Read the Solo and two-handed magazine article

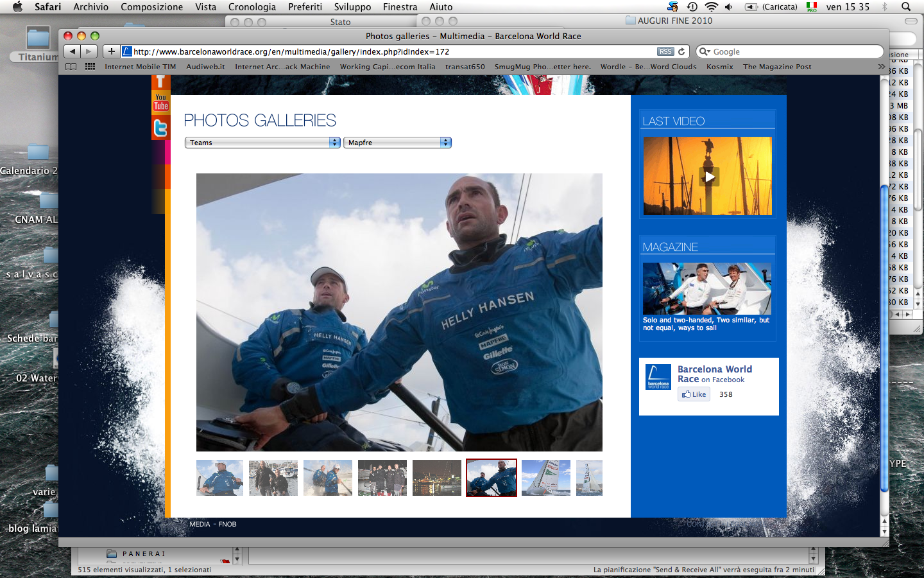pos(706,324)
